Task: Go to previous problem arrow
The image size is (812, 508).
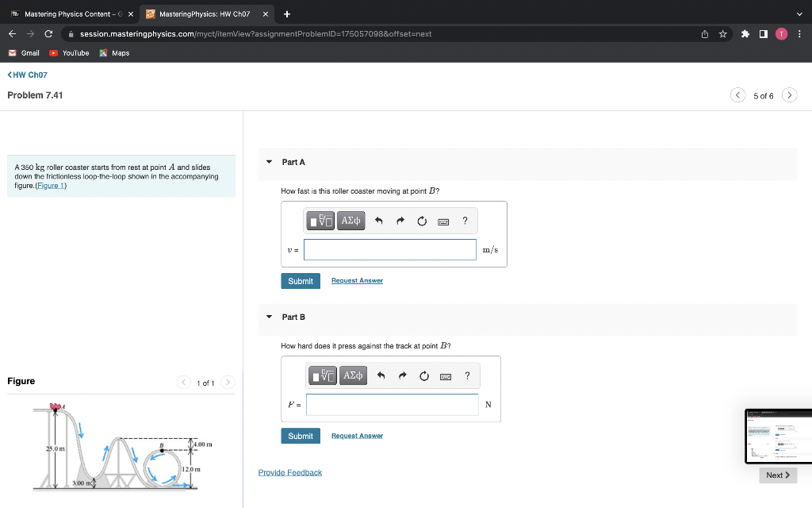Action: pos(737,95)
